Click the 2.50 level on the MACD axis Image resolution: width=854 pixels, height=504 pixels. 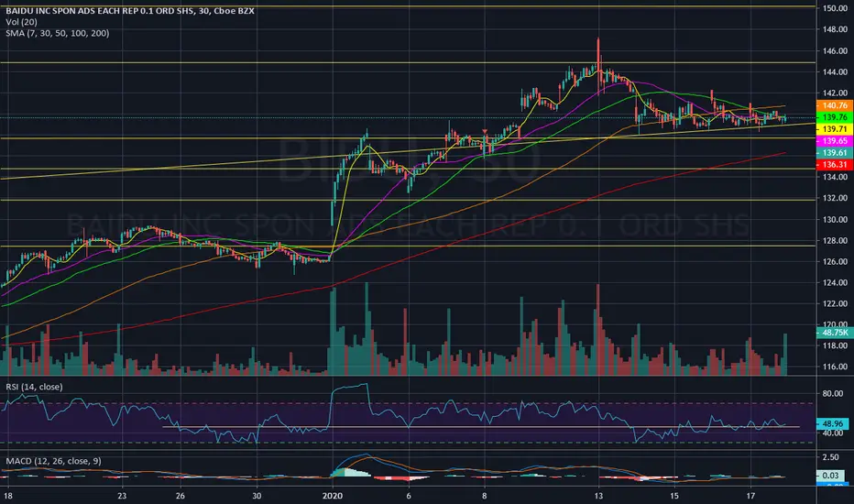(x=830, y=457)
